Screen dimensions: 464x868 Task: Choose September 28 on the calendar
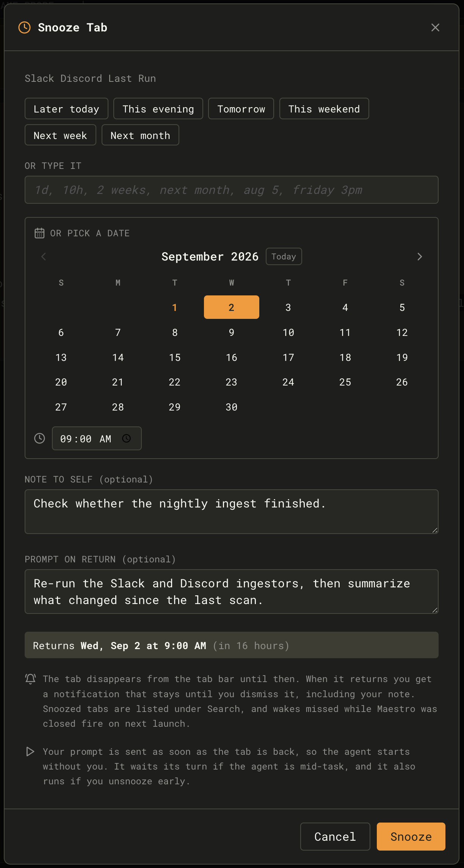(118, 407)
